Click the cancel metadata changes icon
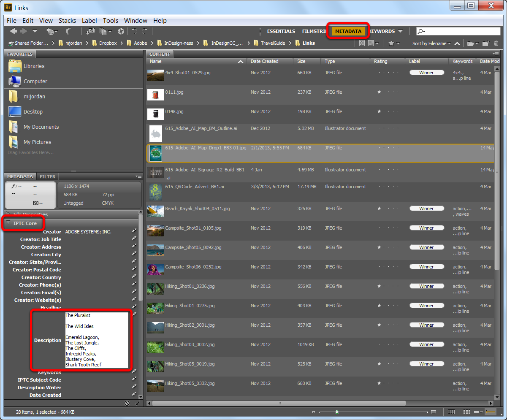 (x=127, y=404)
